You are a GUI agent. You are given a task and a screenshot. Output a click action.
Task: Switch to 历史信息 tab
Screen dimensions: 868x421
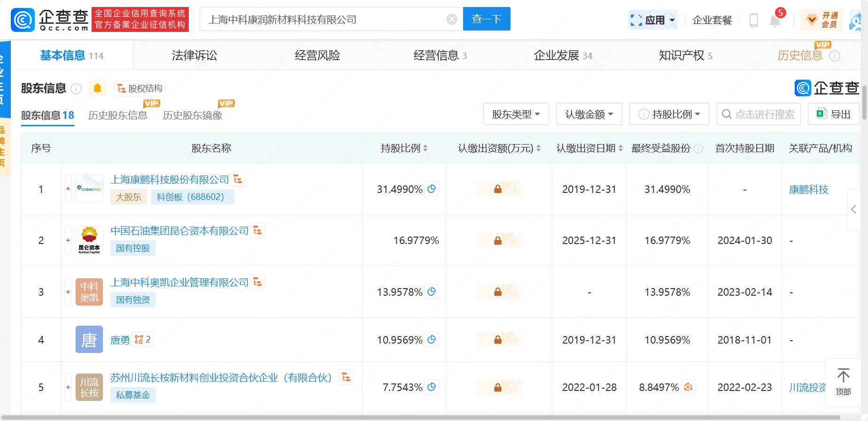pyautogui.click(x=800, y=55)
